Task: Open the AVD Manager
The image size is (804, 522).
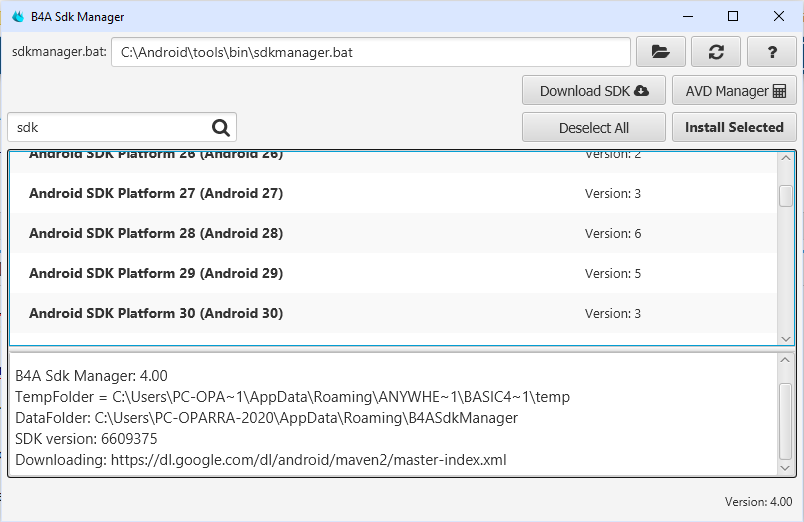Action: 735,91
